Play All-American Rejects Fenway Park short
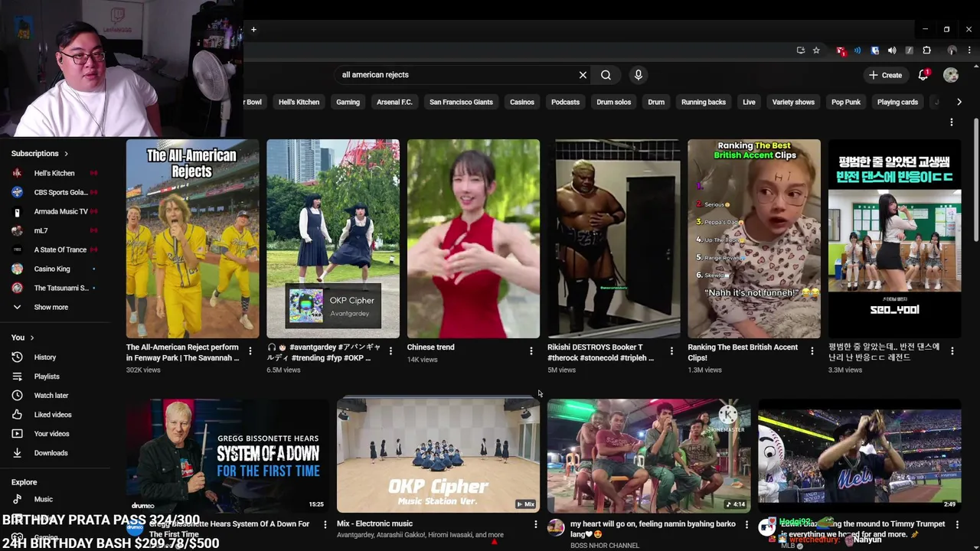 pyautogui.click(x=192, y=239)
